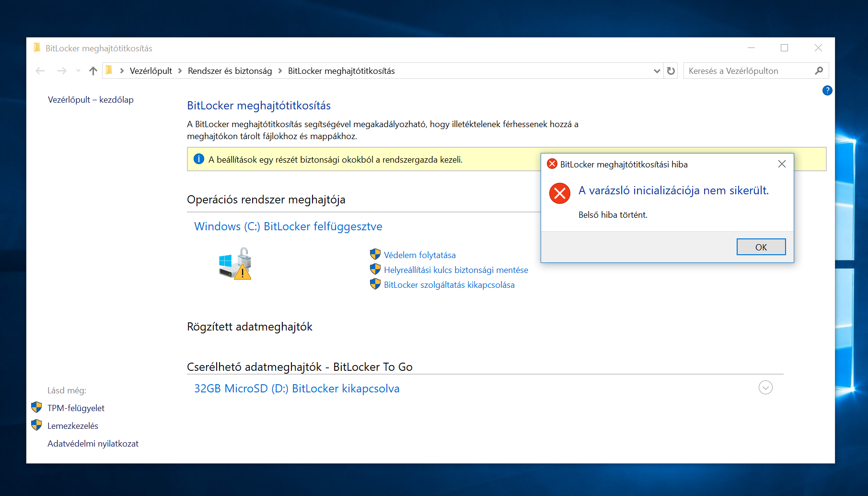Expand the 32GB MicroSD drive section chevron
The width and height of the screenshot is (868, 496).
tap(765, 388)
